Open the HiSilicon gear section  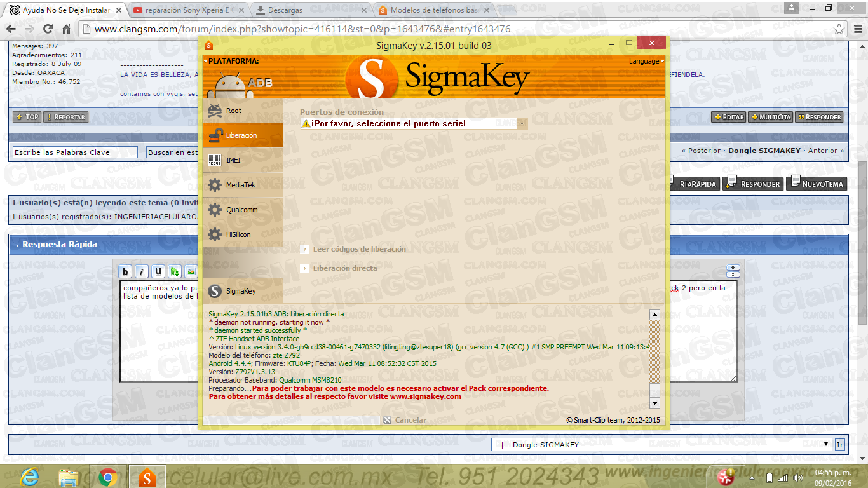(242, 234)
